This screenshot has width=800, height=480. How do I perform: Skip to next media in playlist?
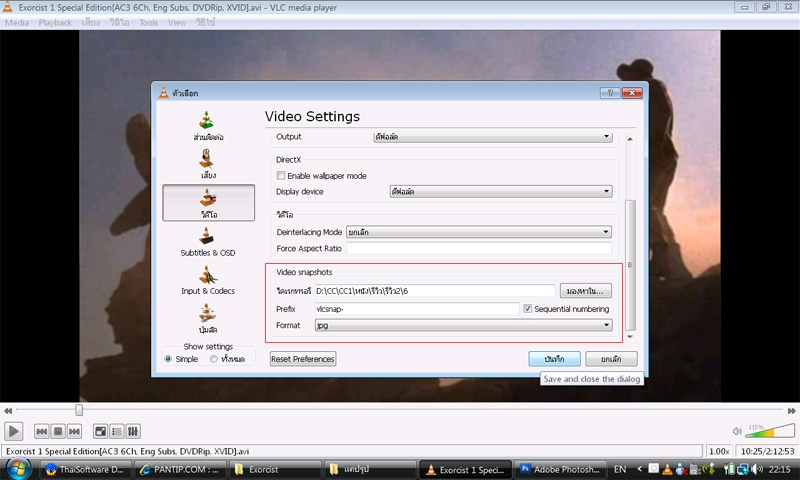pyautogui.click(x=74, y=432)
